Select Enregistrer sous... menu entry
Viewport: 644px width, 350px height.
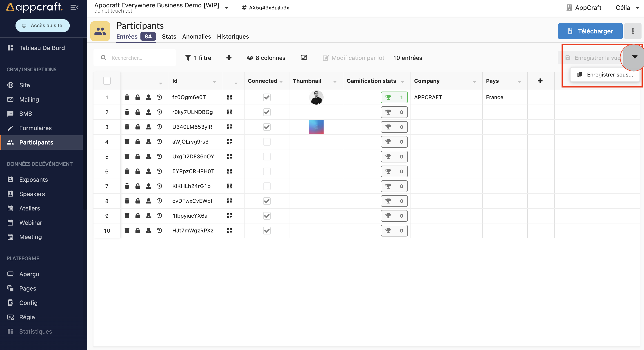pyautogui.click(x=605, y=75)
